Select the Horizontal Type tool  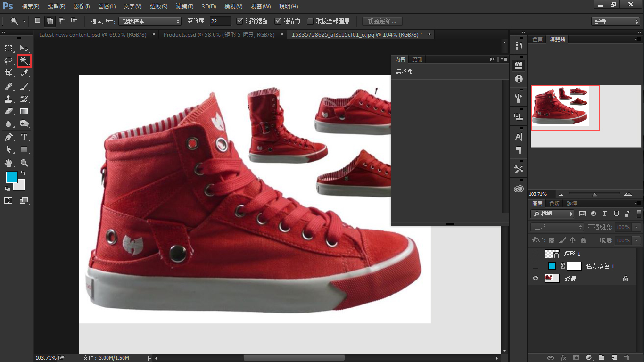24,137
